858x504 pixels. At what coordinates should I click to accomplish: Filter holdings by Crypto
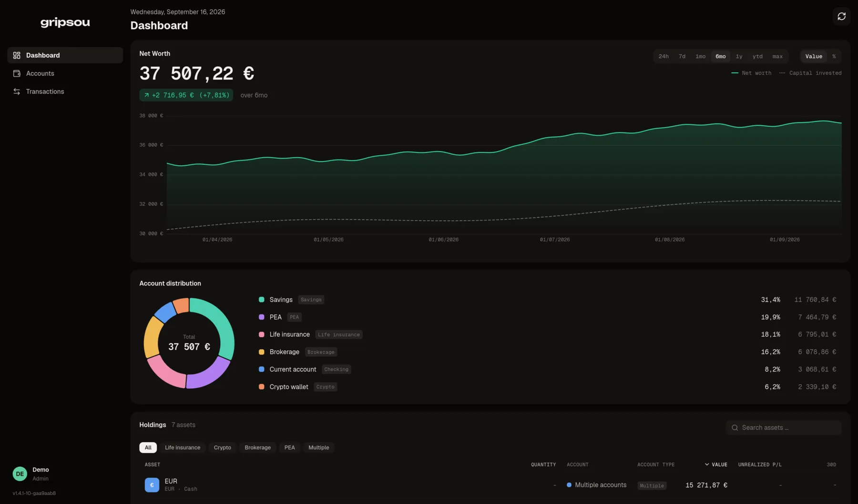pyautogui.click(x=222, y=448)
